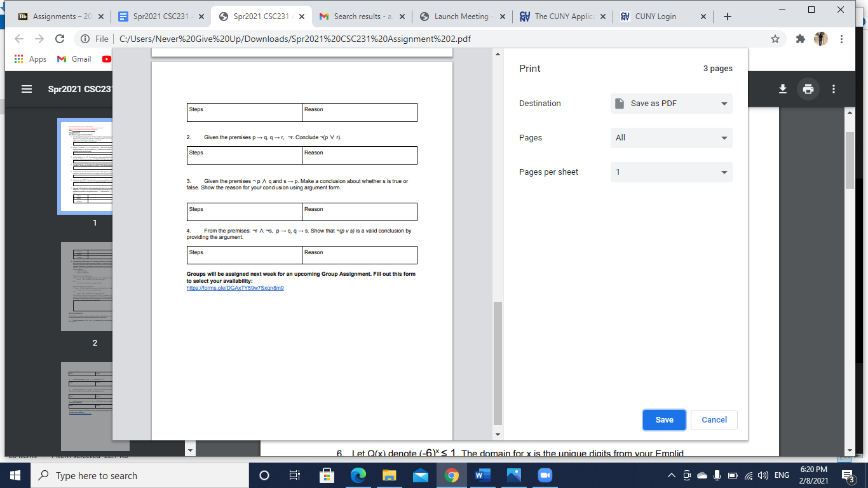Click the PDF viewer page scrollbar

(850, 161)
